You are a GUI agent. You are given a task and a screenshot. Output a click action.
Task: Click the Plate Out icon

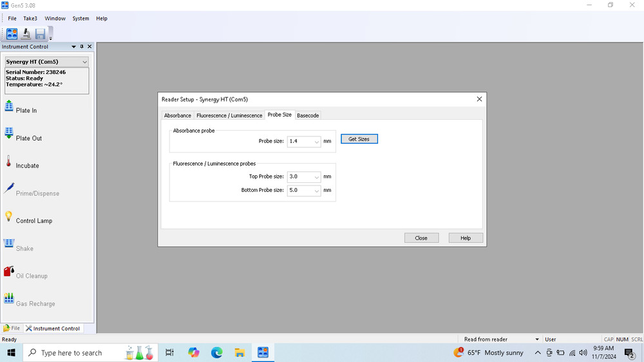tap(9, 134)
